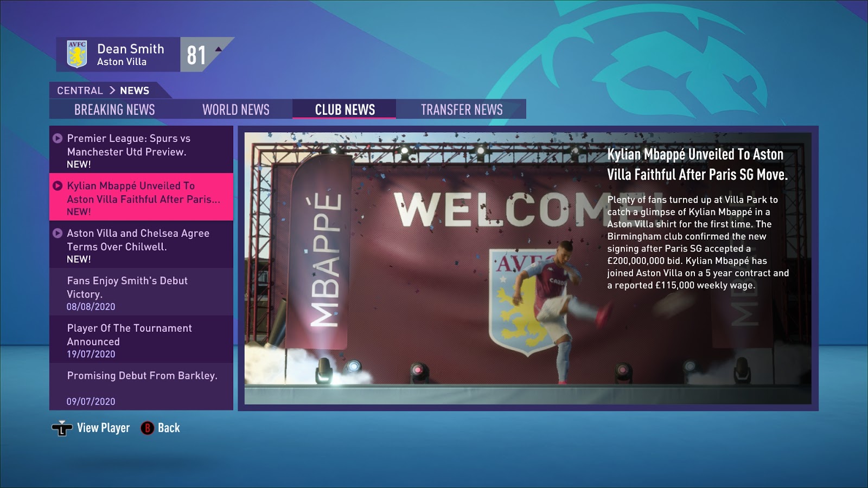Screen dimensions: 868x488
Task: Click the View Player stick icon
Action: (62, 428)
